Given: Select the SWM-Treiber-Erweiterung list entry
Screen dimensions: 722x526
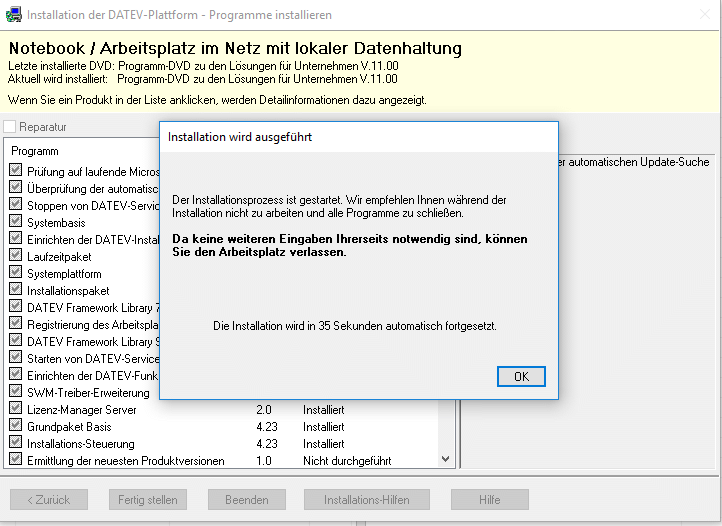Looking at the screenshot, I should (x=88, y=393).
